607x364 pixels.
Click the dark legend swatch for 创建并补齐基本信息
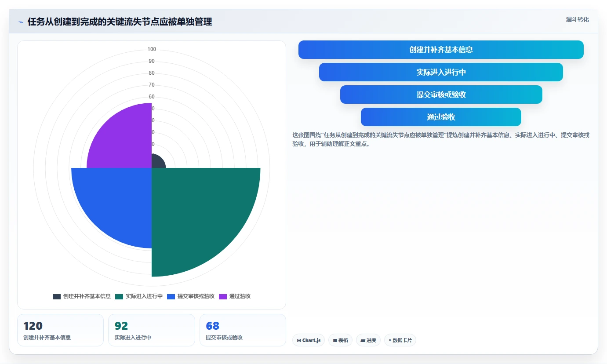[57, 297]
